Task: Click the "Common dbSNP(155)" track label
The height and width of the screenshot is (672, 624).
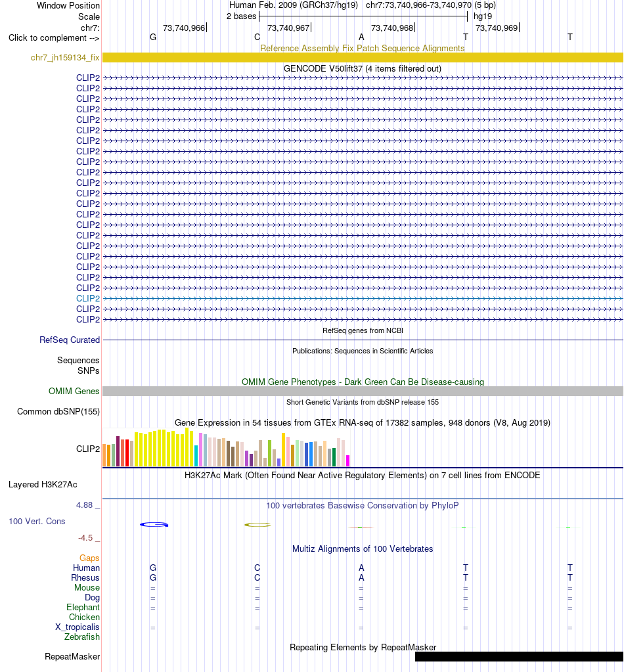Action: point(58,411)
